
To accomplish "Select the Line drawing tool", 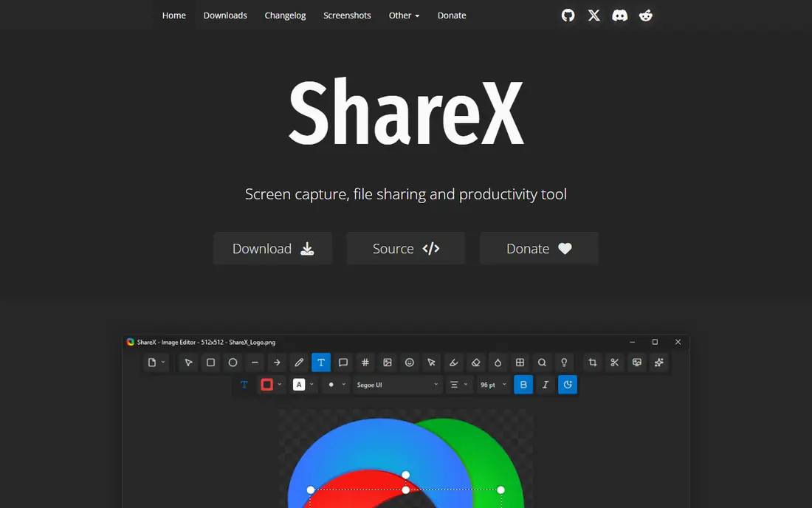I will tap(255, 363).
